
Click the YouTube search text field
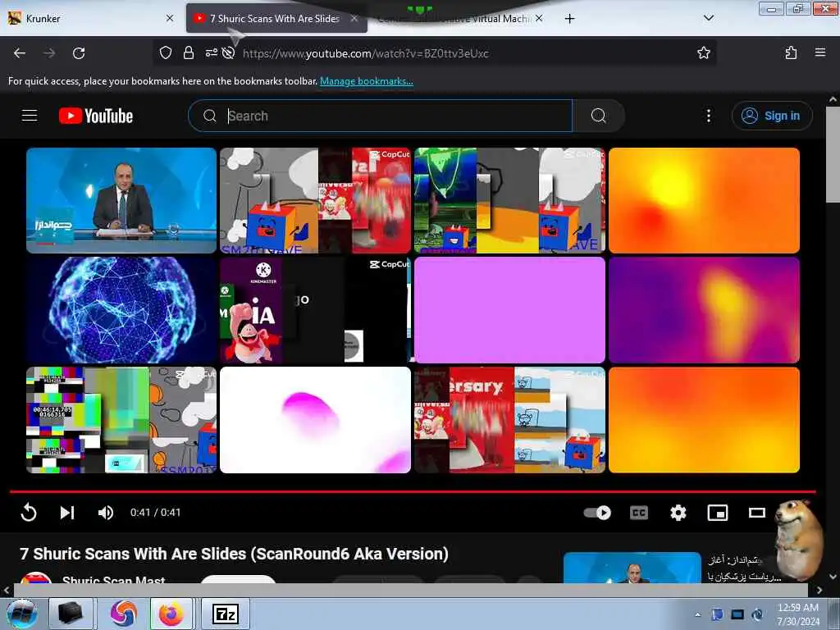pos(381,116)
